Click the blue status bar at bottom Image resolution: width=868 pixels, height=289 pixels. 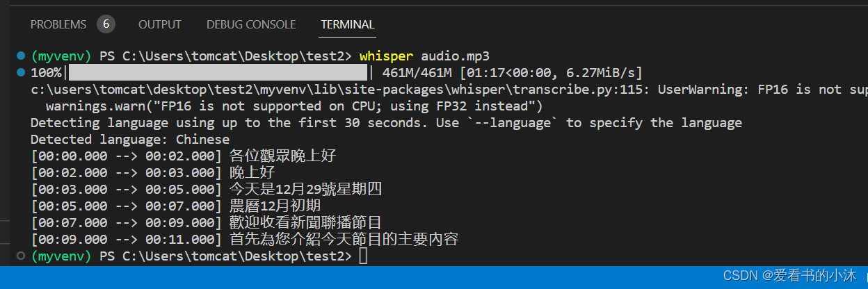[434, 277]
